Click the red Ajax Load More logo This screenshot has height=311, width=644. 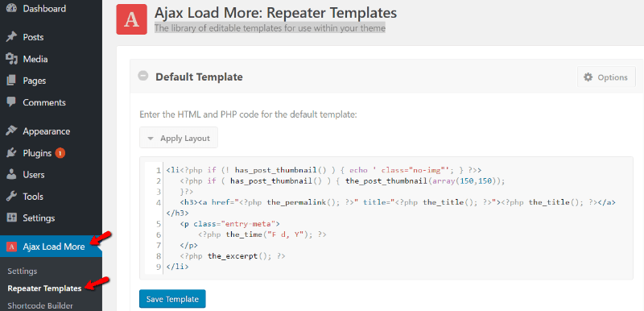131,19
